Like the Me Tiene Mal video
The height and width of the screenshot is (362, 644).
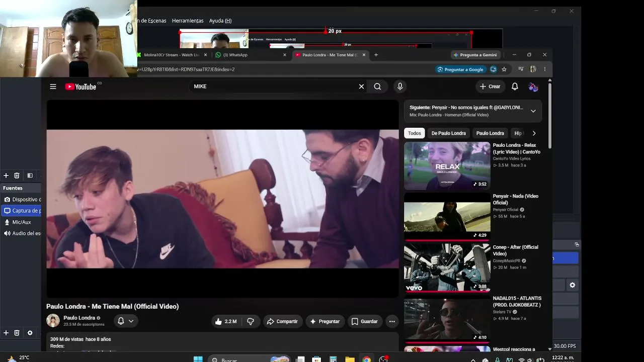[x=226, y=321]
